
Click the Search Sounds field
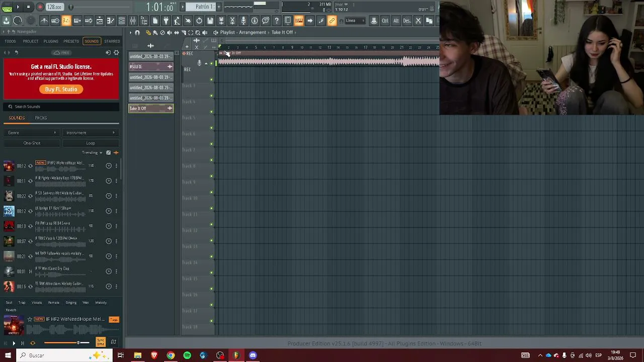pos(61,107)
